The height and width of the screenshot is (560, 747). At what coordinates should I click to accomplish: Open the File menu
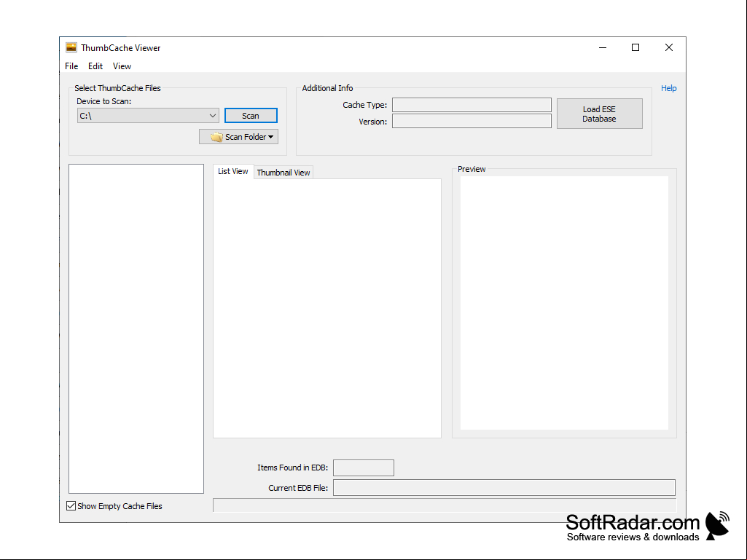(x=71, y=66)
